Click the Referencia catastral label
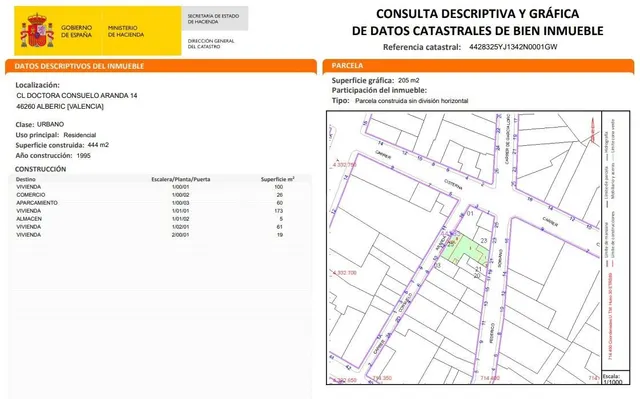This screenshot has height=399, width=640. point(422,47)
